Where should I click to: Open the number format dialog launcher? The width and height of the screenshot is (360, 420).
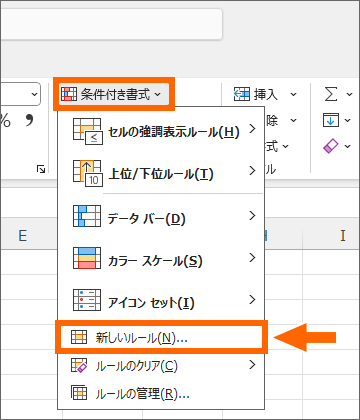[x=41, y=170]
